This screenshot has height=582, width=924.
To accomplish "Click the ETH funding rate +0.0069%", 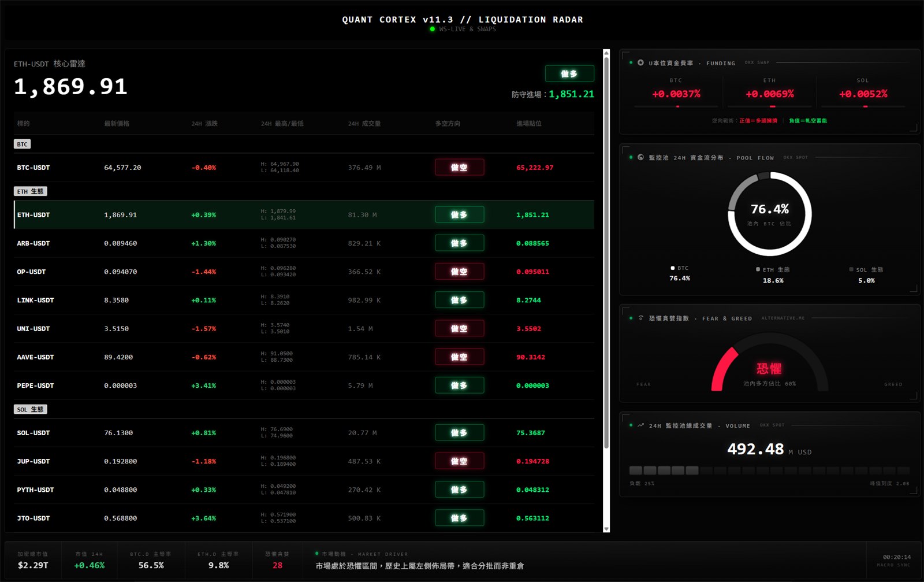I will point(770,94).
